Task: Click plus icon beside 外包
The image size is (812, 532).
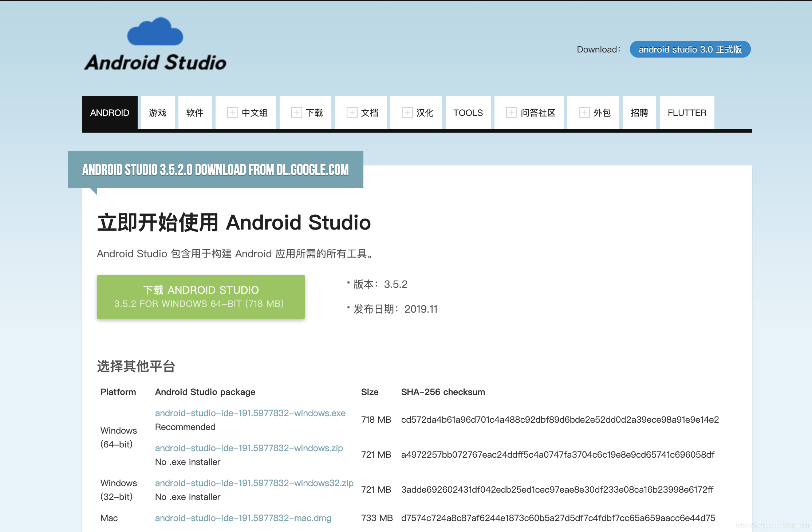Action: pyautogui.click(x=584, y=113)
